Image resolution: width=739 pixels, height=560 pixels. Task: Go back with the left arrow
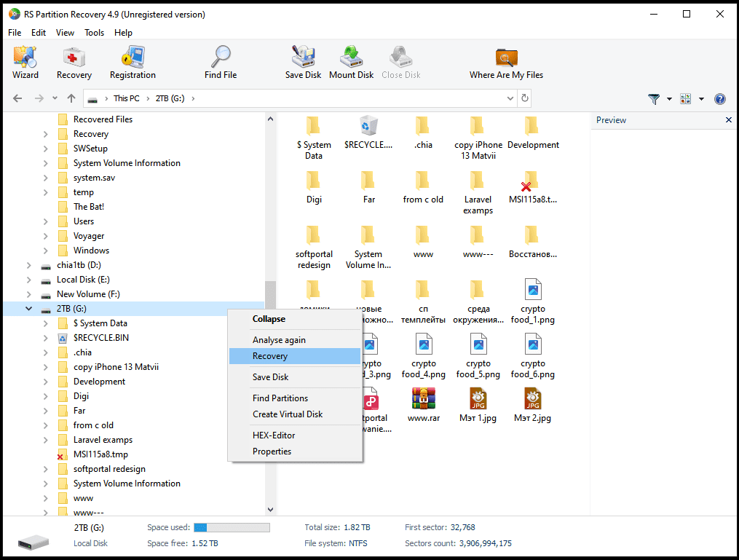pos(17,98)
